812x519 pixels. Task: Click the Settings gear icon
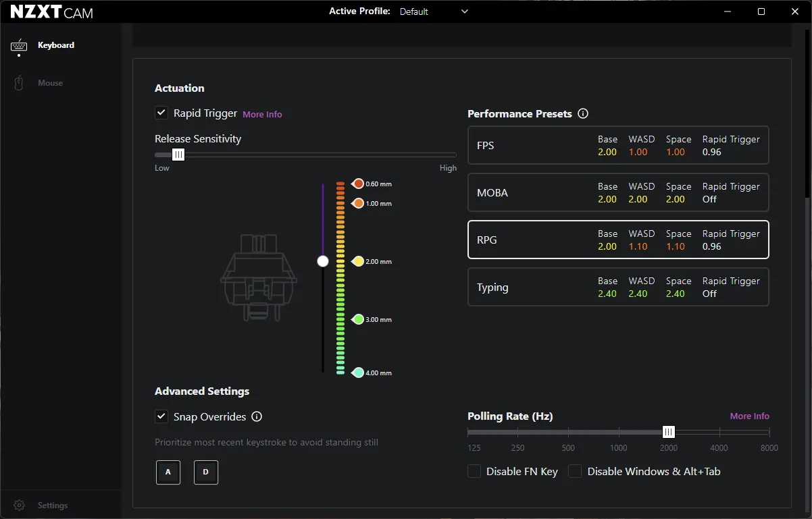(19, 506)
